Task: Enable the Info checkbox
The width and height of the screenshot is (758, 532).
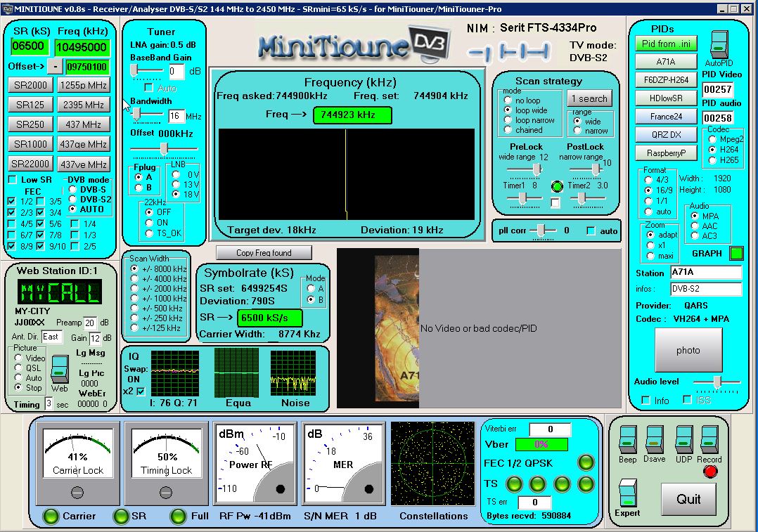Action: point(645,400)
